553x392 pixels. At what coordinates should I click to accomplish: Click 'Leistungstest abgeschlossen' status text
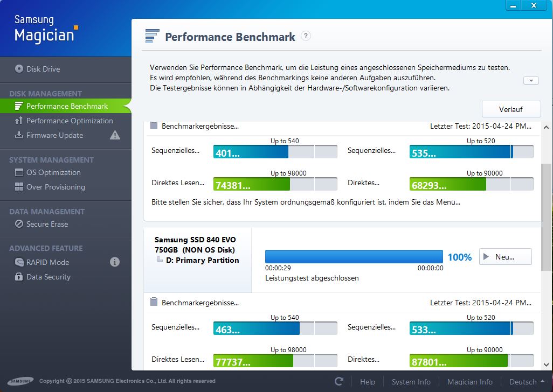312,278
